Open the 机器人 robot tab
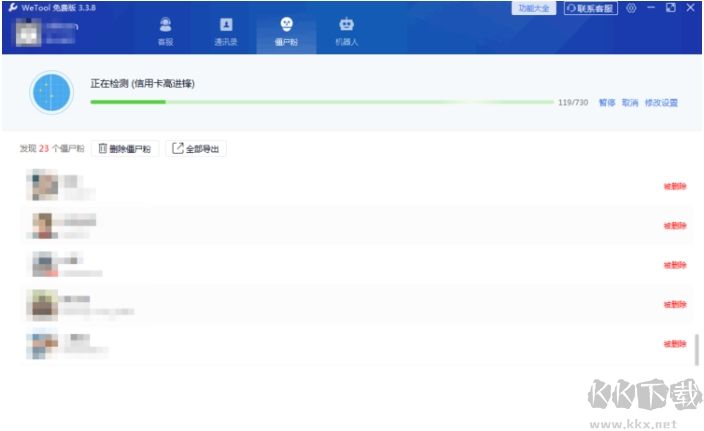This screenshot has height=431, width=704. click(347, 31)
